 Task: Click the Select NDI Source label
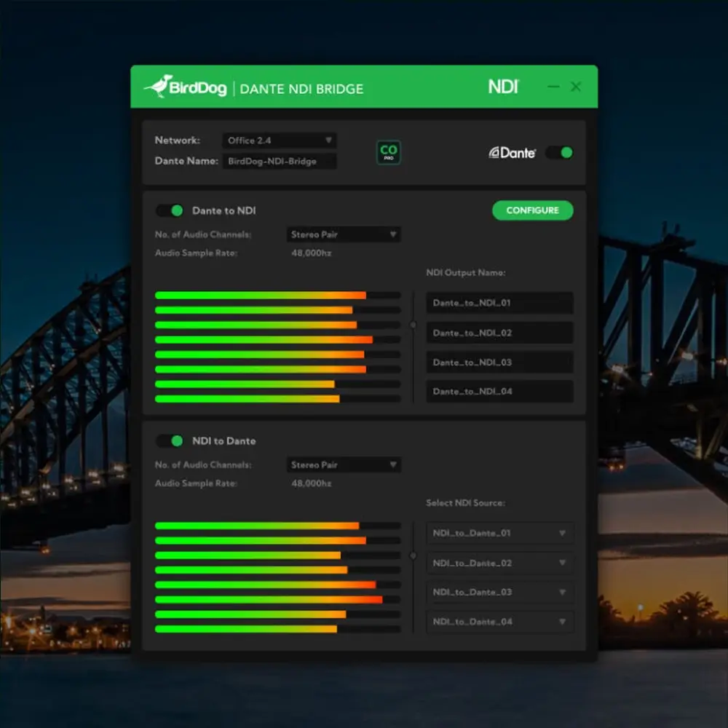tap(466, 503)
